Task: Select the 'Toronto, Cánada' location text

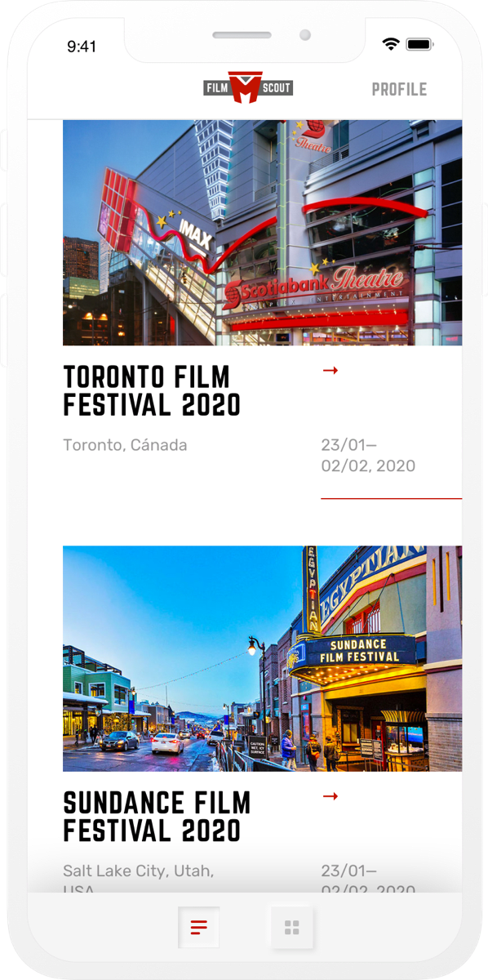Action: click(x=125, y=445)
